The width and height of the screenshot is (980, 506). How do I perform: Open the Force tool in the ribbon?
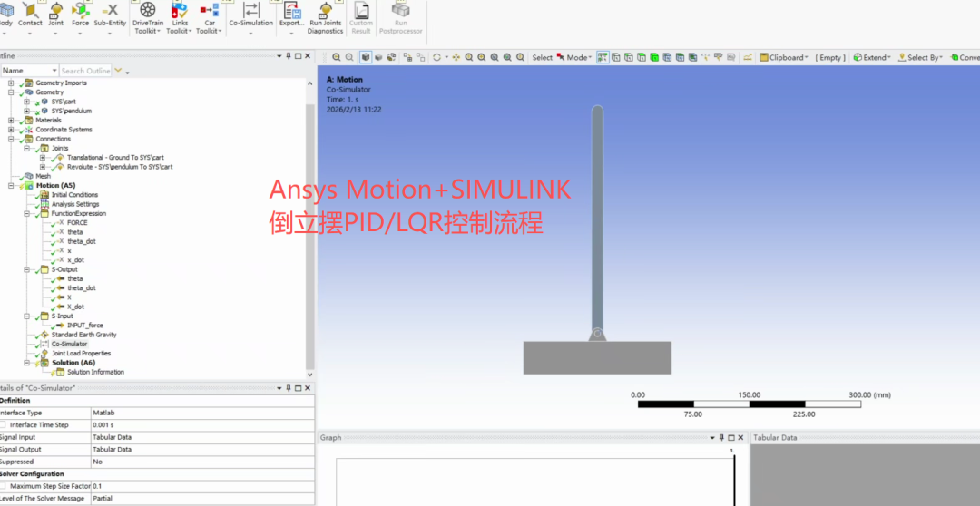click(x=80, y=16)
